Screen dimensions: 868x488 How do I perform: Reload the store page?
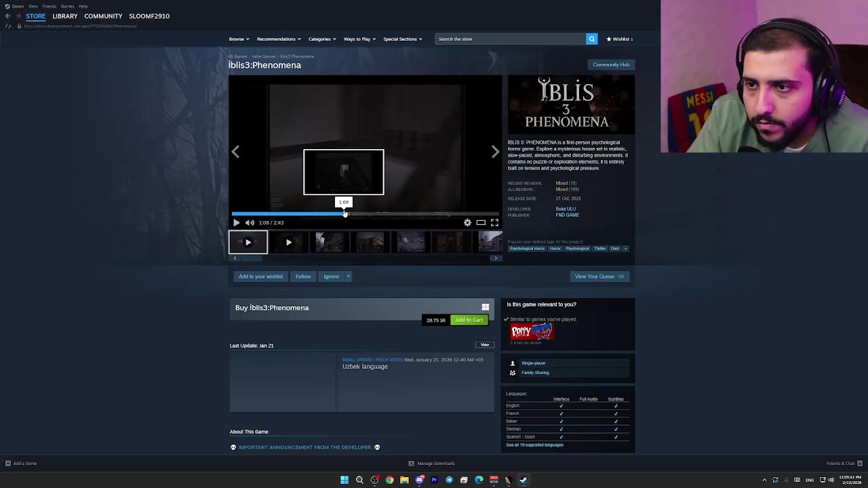pos(7,26)
